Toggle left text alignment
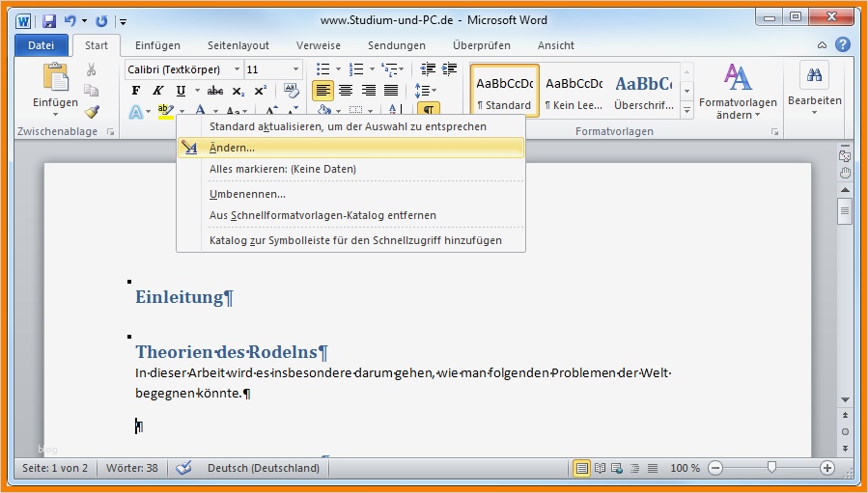This screenshot has height=493, width=868. tap(322, 90)
